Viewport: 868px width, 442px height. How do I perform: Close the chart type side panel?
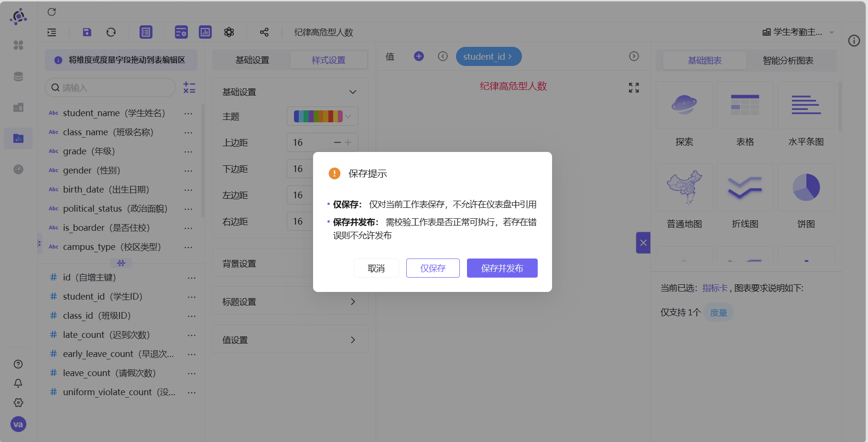click(643, 243)
